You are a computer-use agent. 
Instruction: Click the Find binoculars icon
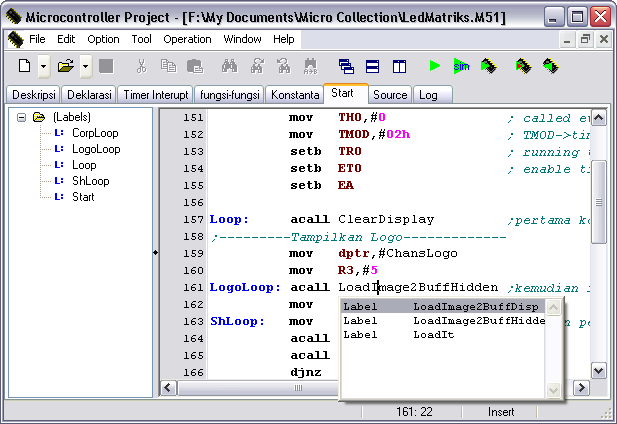point(229,66)
